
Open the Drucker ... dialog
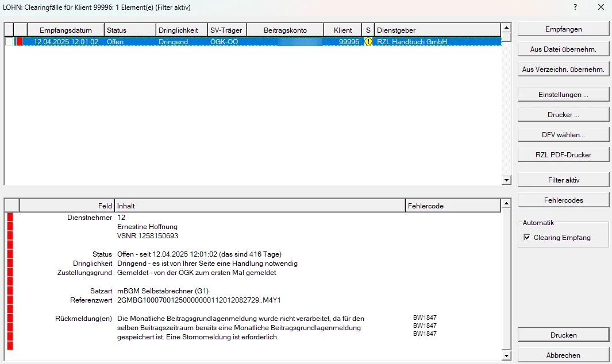coord(563,115)
